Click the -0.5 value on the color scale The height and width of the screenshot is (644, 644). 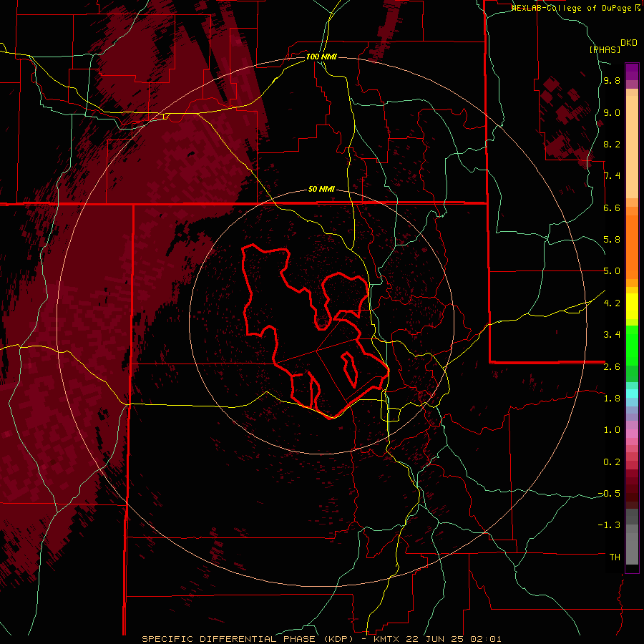click(x=609, y=494)
